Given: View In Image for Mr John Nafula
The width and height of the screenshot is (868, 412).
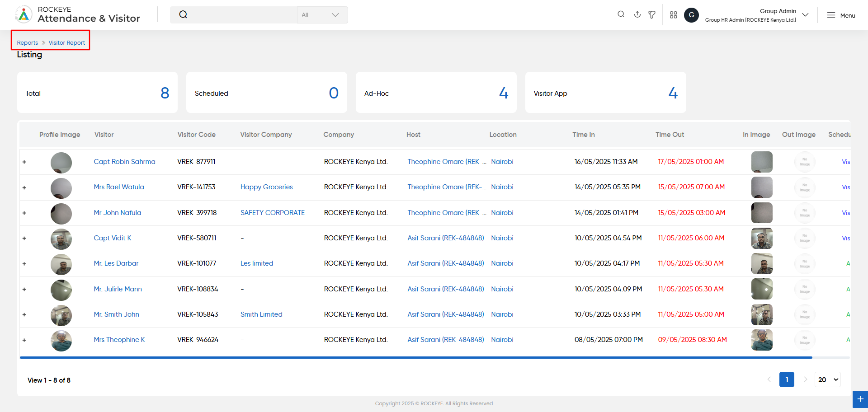Looking at the screenshot, I should (x=762, y=213).
